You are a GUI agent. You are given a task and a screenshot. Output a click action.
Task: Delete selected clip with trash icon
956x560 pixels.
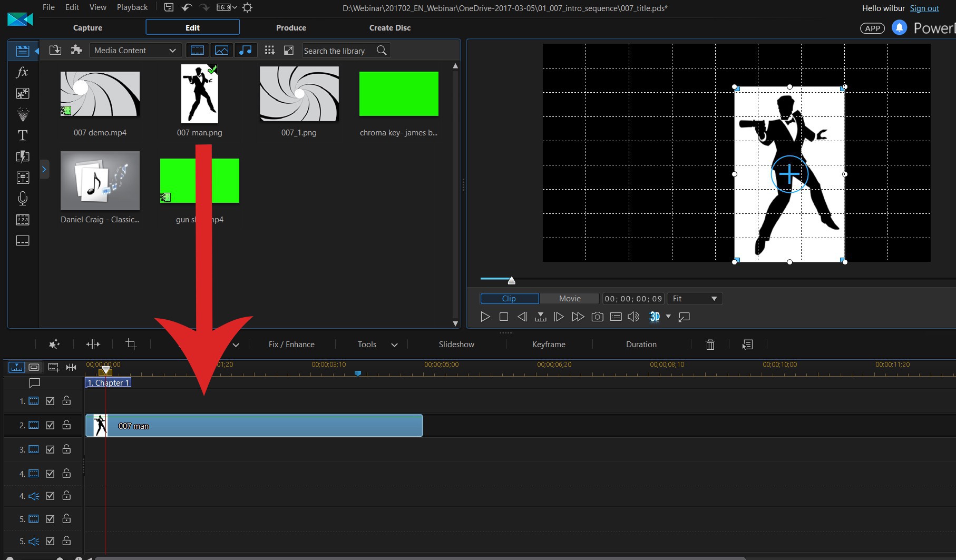(710, 345)
